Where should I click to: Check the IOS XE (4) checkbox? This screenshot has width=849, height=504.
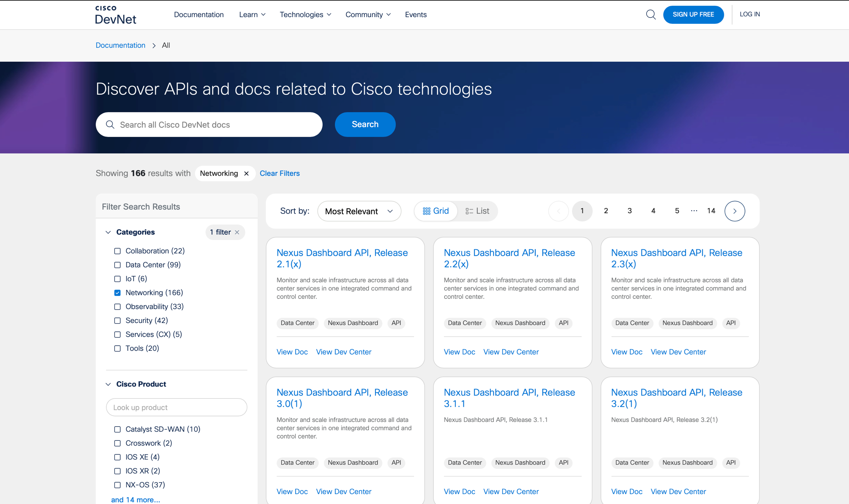tap(118, 457)
